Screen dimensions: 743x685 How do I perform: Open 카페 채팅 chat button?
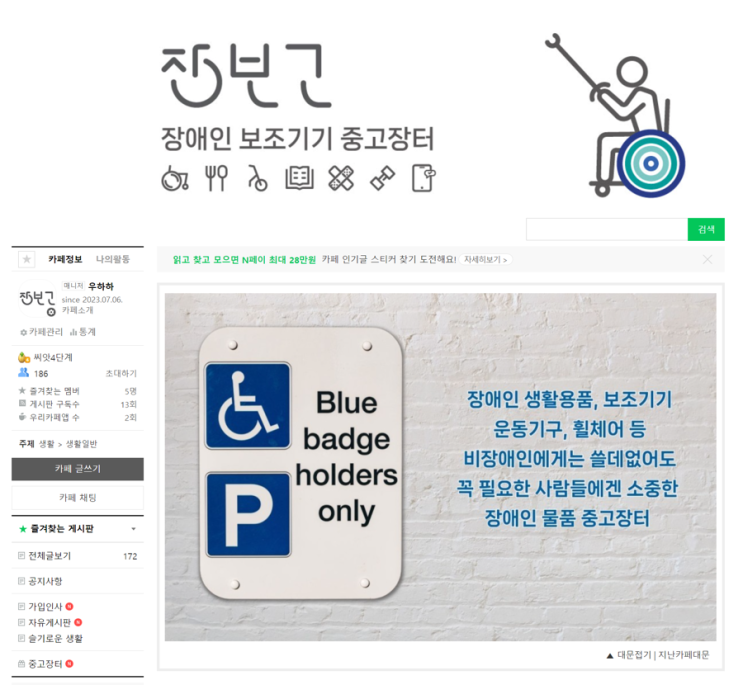point(78,498)
